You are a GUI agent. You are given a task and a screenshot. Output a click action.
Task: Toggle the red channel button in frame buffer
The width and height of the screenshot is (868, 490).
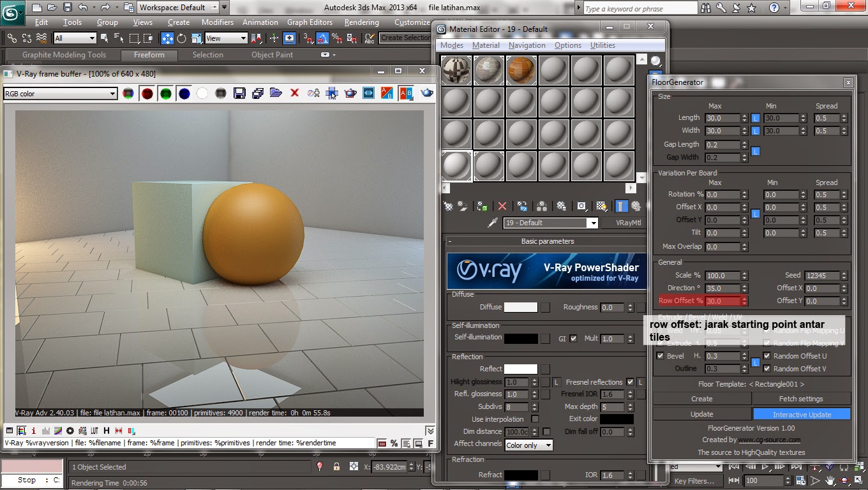[147, 94]
